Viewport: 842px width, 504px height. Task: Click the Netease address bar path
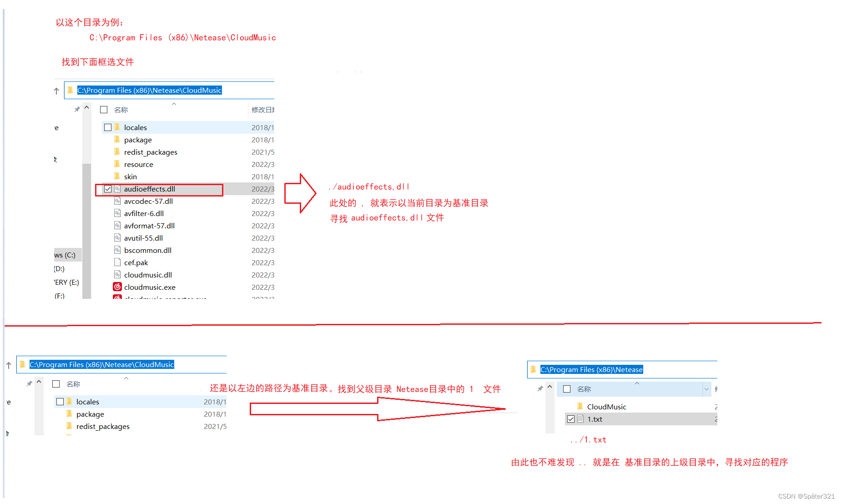click(591, 369)
